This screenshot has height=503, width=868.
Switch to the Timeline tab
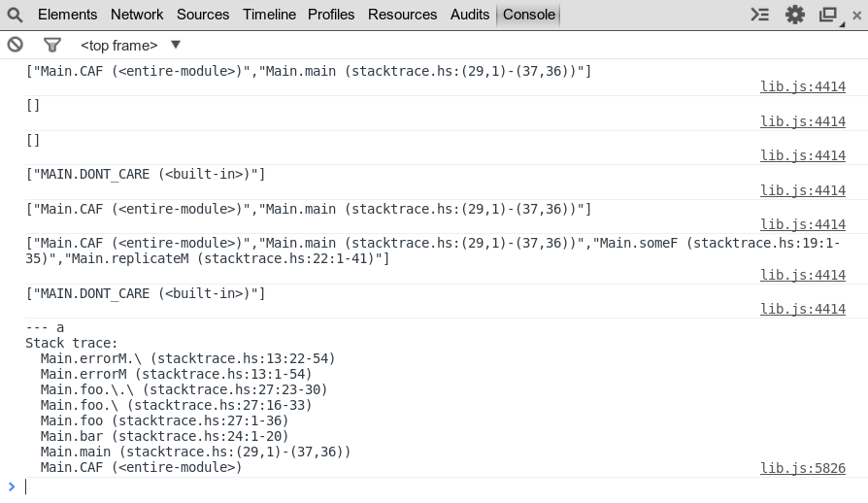pyautogui.click(x=269, y=15)
